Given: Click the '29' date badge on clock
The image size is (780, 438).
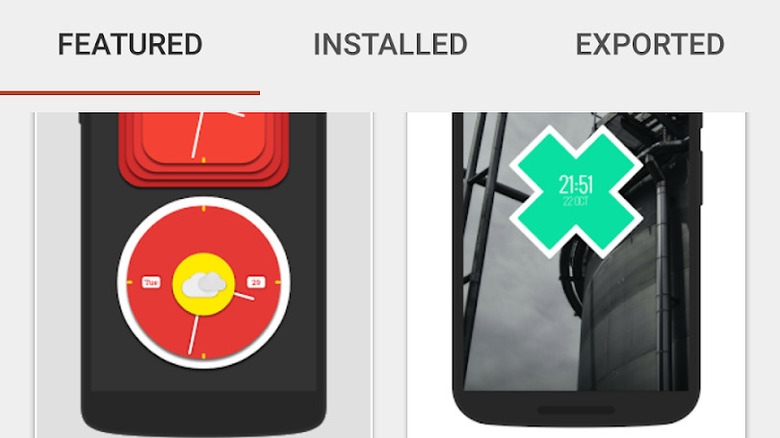Looking at the screenshot, I should click(x=256, y=282).
